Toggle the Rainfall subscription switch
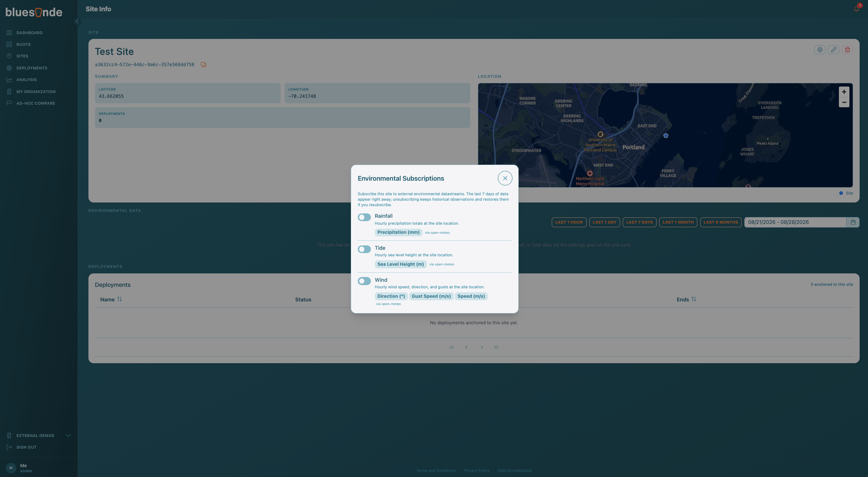The height and width of the screenshot is (477, 868). pos(364,217)
